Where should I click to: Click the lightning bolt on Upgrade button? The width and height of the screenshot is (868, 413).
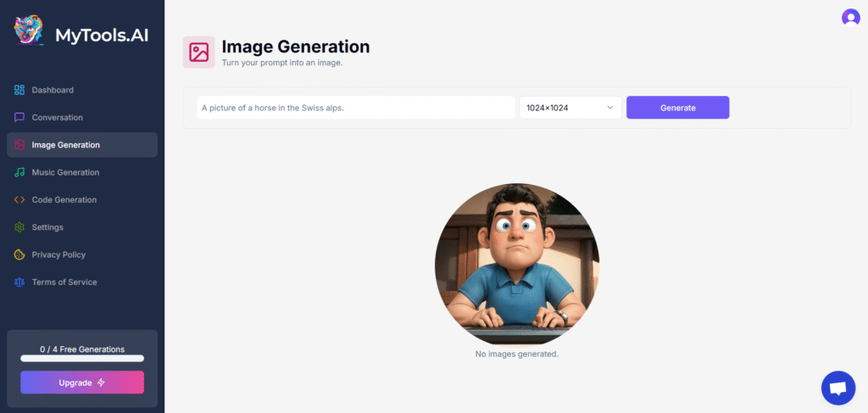101,382
